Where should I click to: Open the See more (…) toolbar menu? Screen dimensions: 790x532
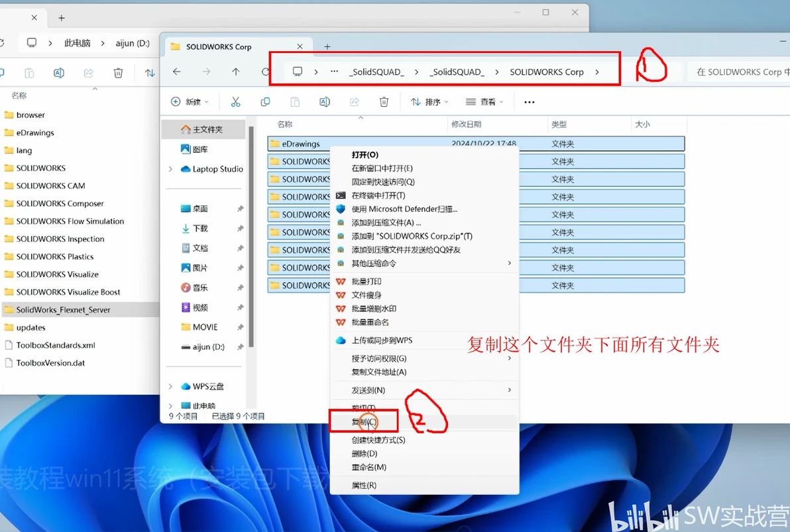click(x=529, y=102)
